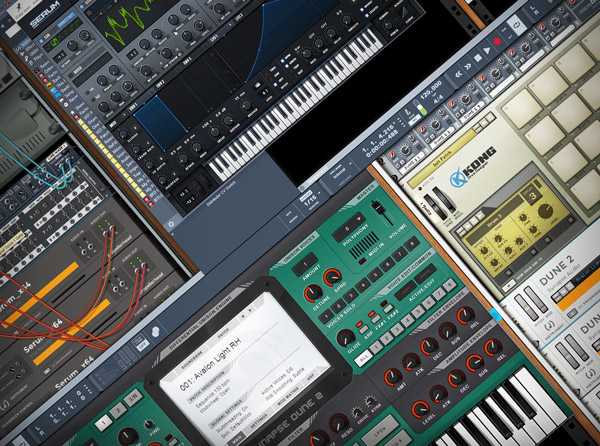Open the Kong Init Patch selector
The width and height of the screenshot is (600, 446).
[443, 157]
